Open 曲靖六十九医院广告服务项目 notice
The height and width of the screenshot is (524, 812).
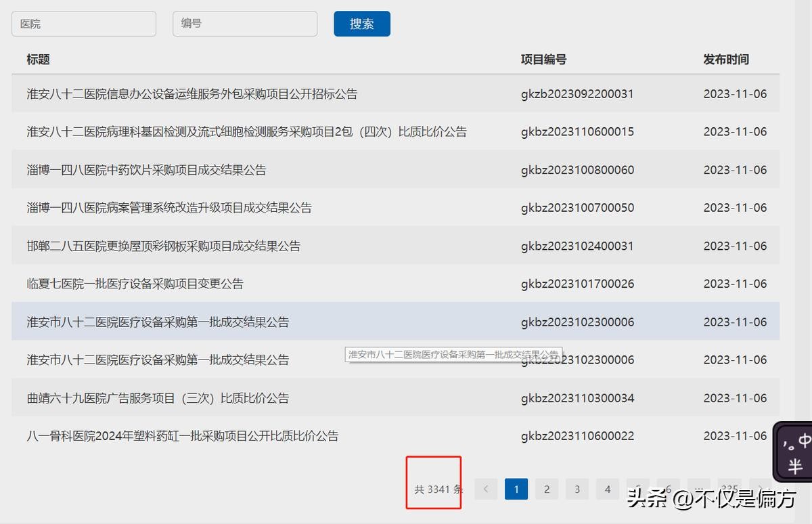158,398
